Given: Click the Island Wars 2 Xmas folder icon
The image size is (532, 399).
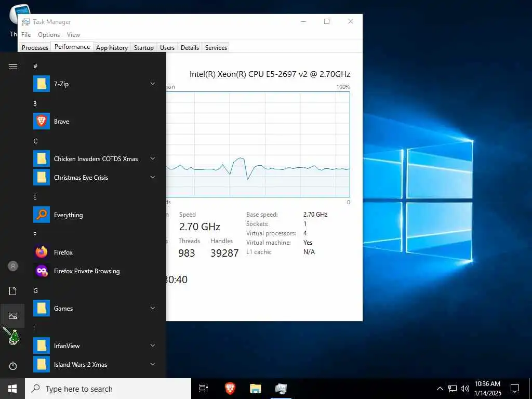Looking at the screenshot, I should [x=42, y=364].
